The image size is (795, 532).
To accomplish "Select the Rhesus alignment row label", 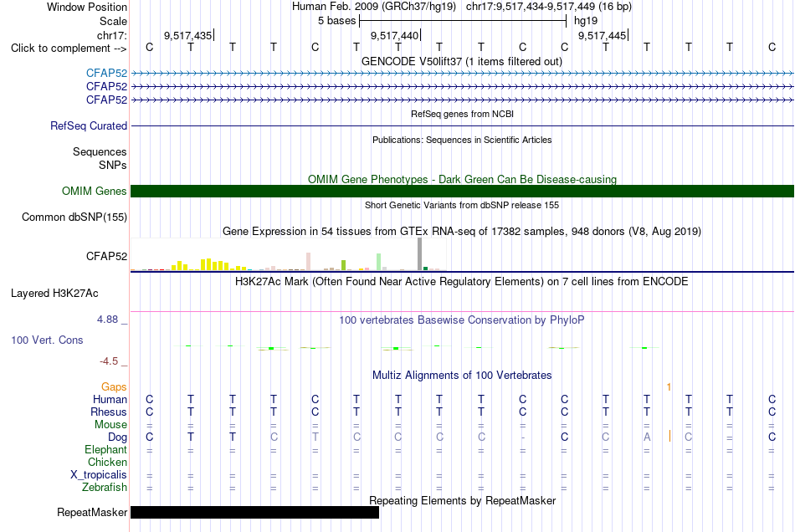I will click(x=109, y=412).
